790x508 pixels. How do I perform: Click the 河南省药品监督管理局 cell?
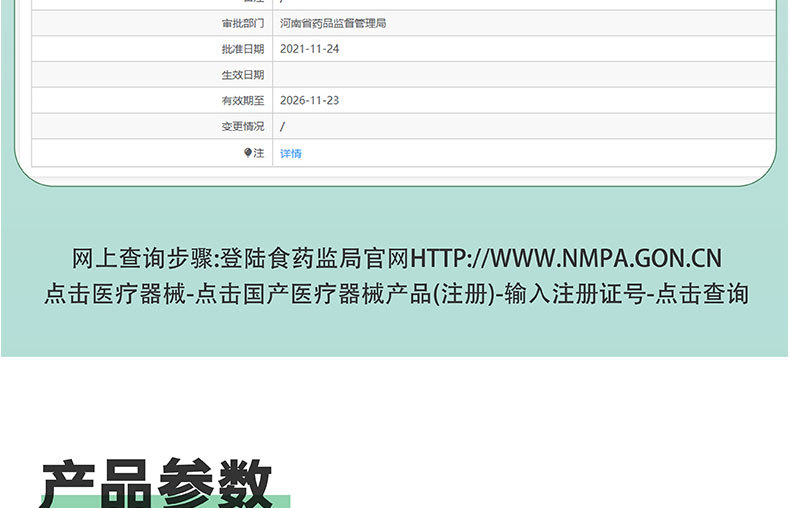pos(333,23)
